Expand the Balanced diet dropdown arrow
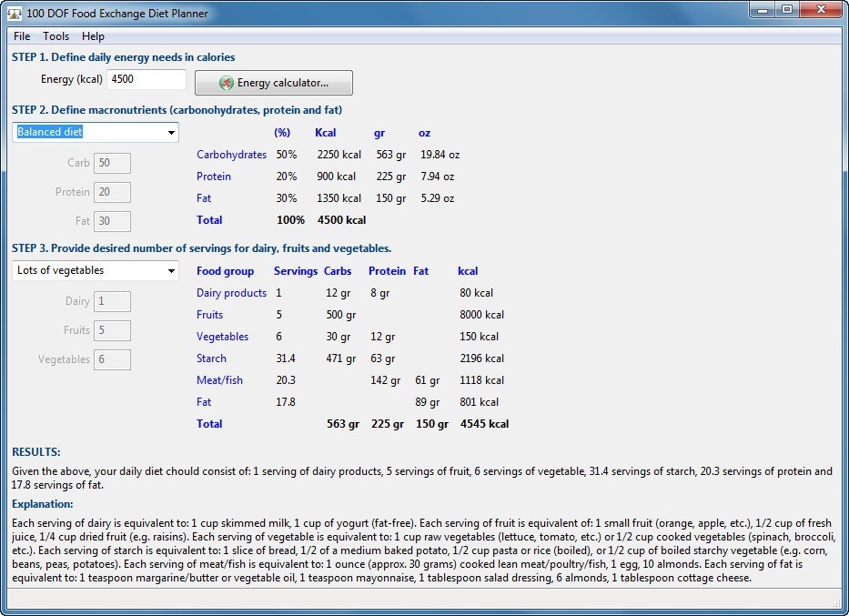The width and height of the screenshot is (849, 616). (171, 133)
